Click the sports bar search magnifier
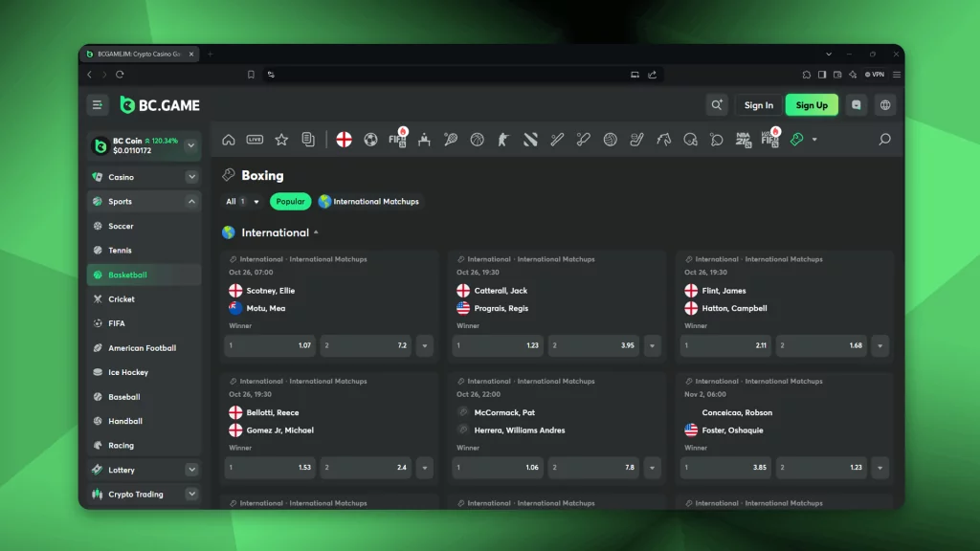This screenshot has height=551, width=980. 884,140
